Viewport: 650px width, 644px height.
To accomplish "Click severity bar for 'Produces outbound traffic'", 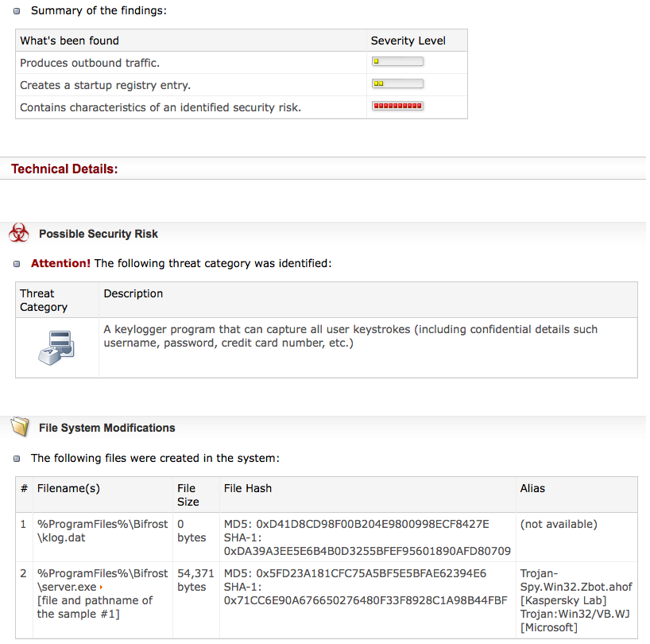I will coord(397,61).
